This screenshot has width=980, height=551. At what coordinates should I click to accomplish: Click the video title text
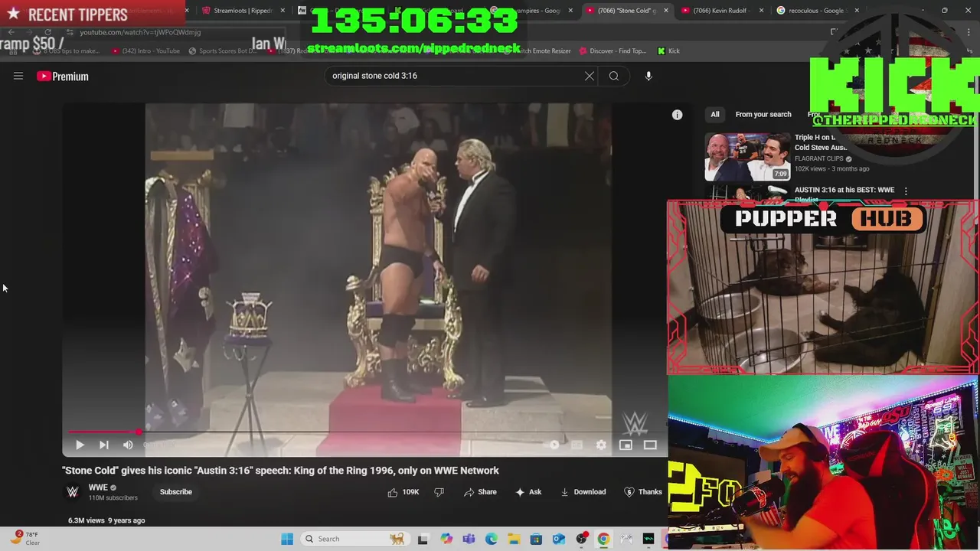click(x=280, y=471)
